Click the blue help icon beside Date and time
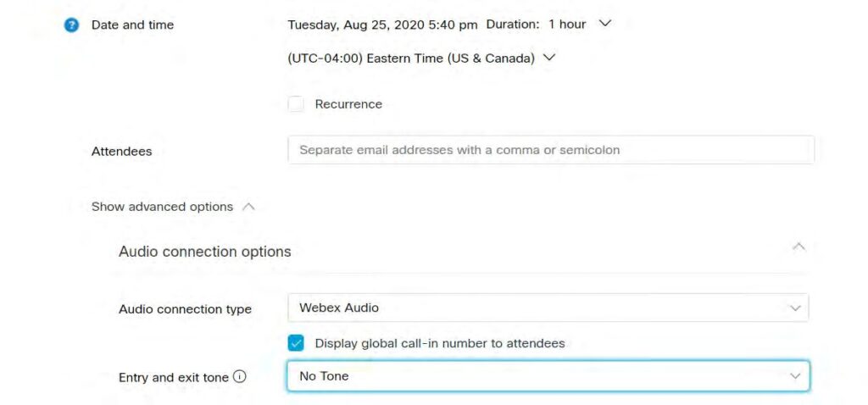The width and height of the screenshot is (868, 405). pos(71,25)
